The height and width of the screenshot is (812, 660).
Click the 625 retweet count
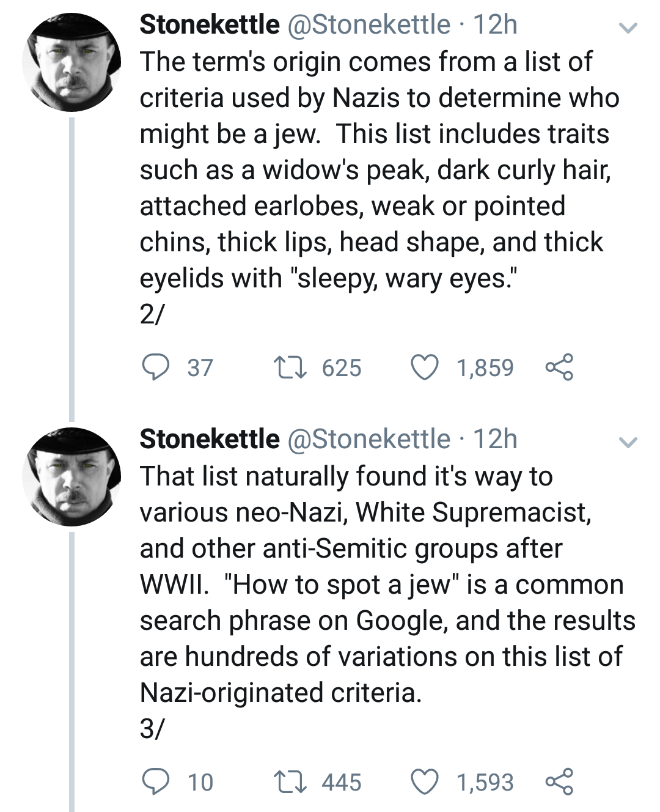click(x=342, y=368)
